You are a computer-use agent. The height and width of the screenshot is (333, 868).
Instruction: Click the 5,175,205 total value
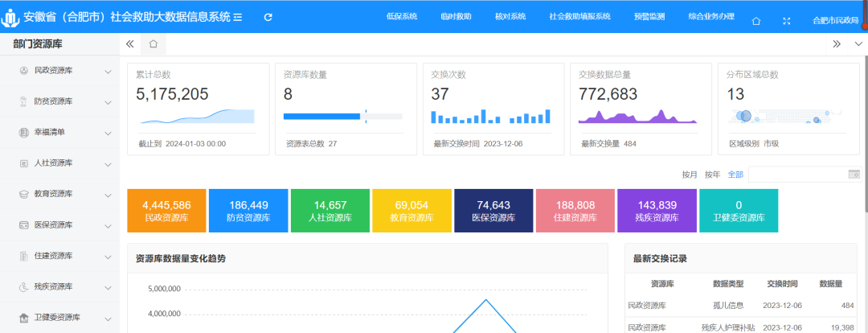(172, 94)
